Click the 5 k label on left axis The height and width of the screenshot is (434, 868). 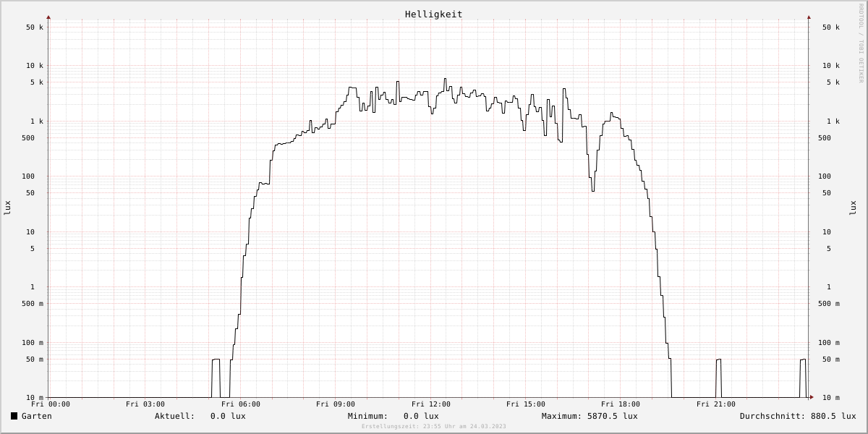37,82
